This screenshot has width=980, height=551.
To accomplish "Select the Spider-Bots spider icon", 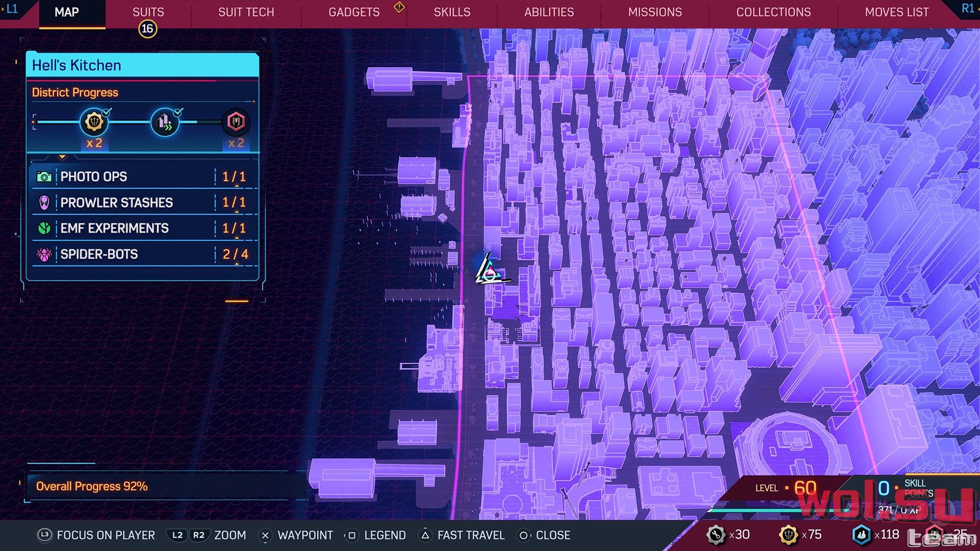I will (x=44, y=254).
